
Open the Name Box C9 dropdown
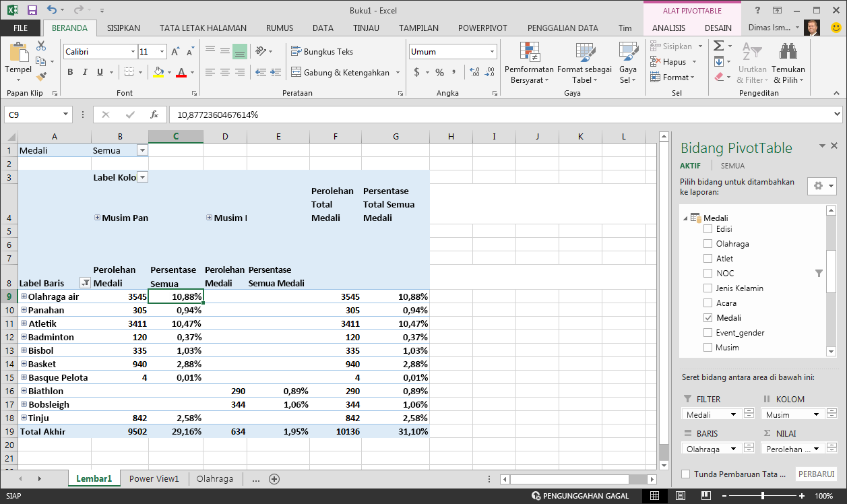click(65, 115)
